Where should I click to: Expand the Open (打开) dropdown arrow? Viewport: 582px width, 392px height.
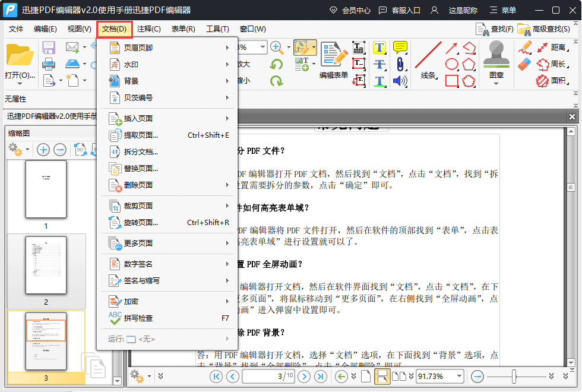tap(20, 84)
